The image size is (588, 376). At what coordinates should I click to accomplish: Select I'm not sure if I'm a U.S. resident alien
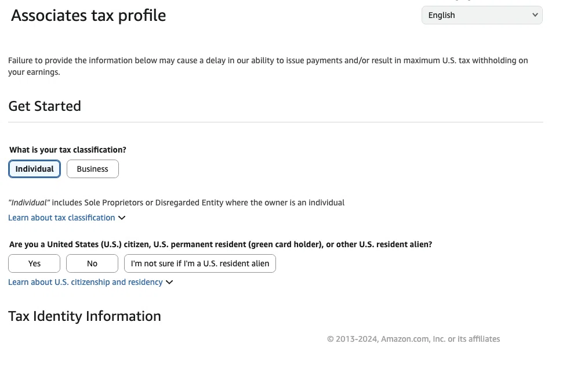tap(200, 263)
